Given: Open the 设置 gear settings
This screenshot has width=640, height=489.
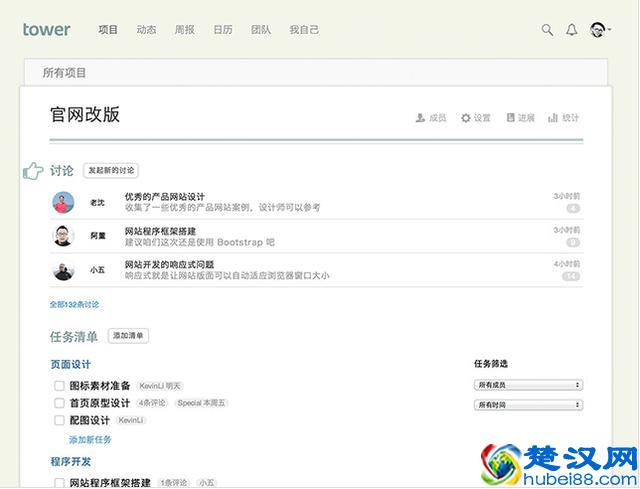Looking at the screenshot, I should coord(476,118).
